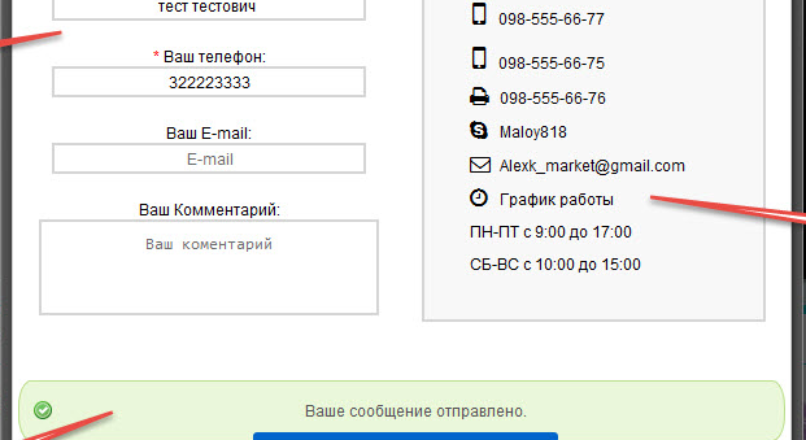The width and height of the screenshot is (806, 440).
Task: Click the mobile phone icon beside 098-555-66-77
Action: (x=479, y=14)
